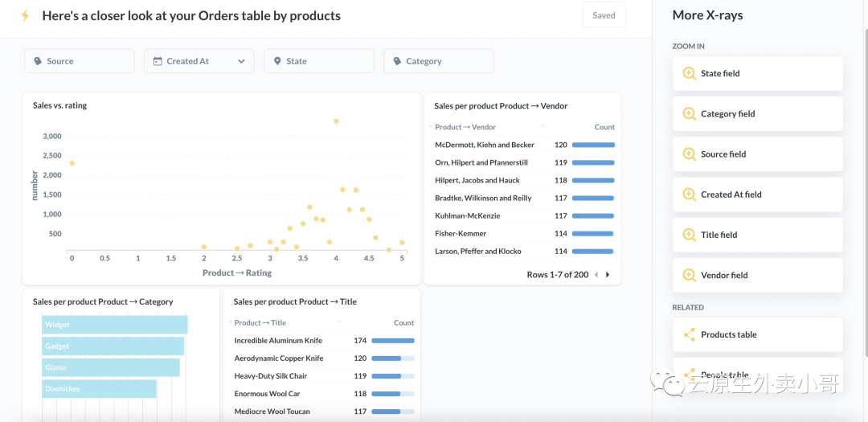Click the magnifier icon beside Source field

[x=689, y=154]
